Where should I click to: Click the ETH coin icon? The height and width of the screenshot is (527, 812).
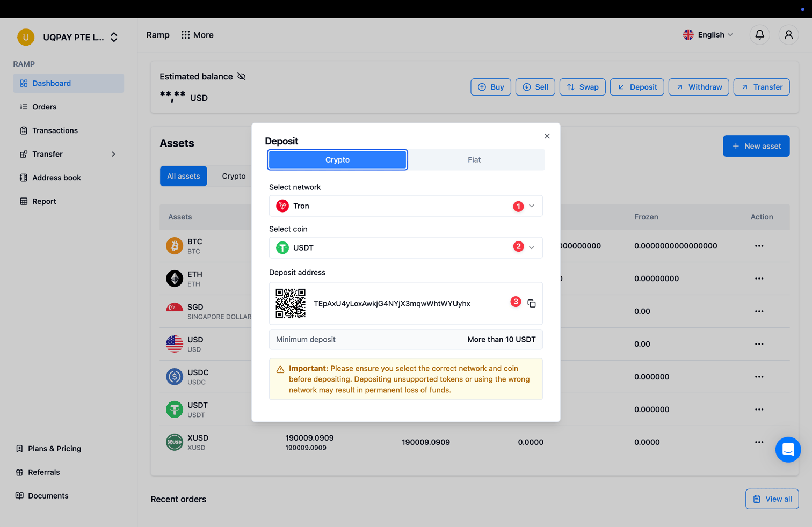[x=174, y=279]
